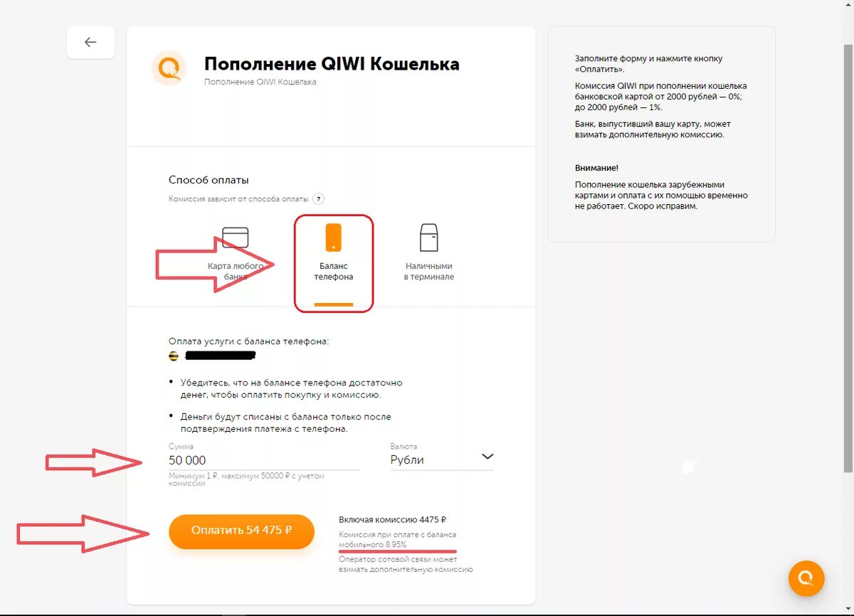This screenshot has width=854, height=616.
Task: Click the Beeline operator icon
Action: click(174, 355)
